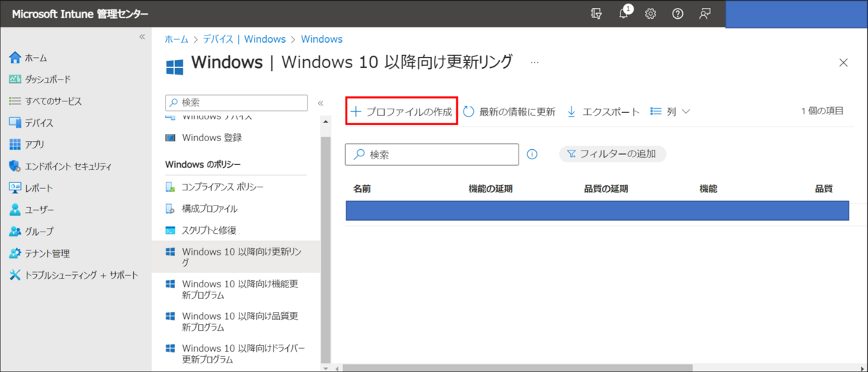868x372 pixels.
Task: Sort by 機能 column header
Action: 708,189
